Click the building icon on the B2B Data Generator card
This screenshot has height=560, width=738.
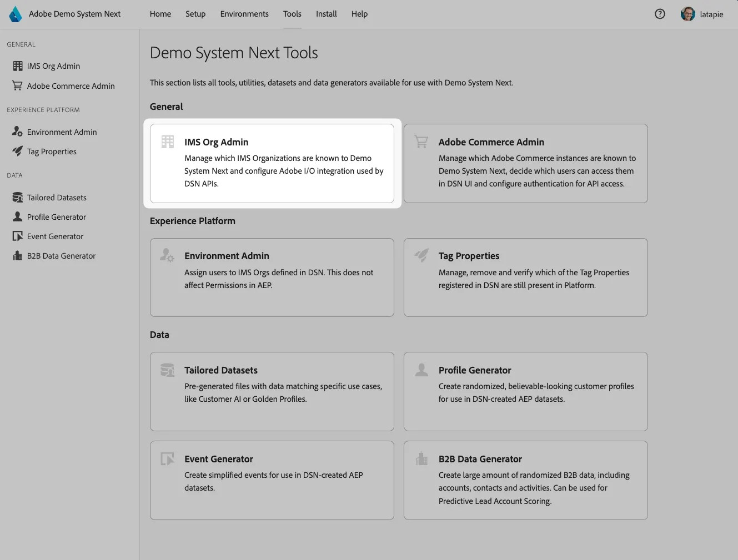pyautogui.click(x=421, y=458)
